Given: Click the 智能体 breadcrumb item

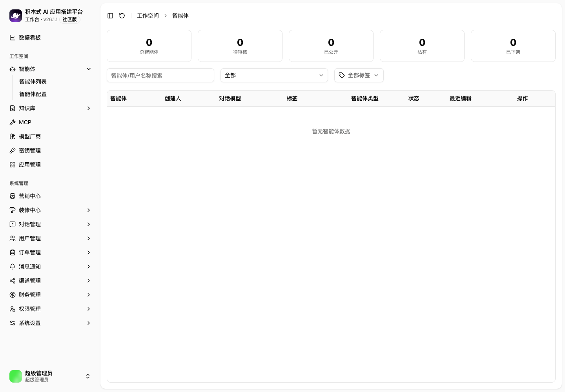Looking at the screenshot, I should tap(180, 16).
